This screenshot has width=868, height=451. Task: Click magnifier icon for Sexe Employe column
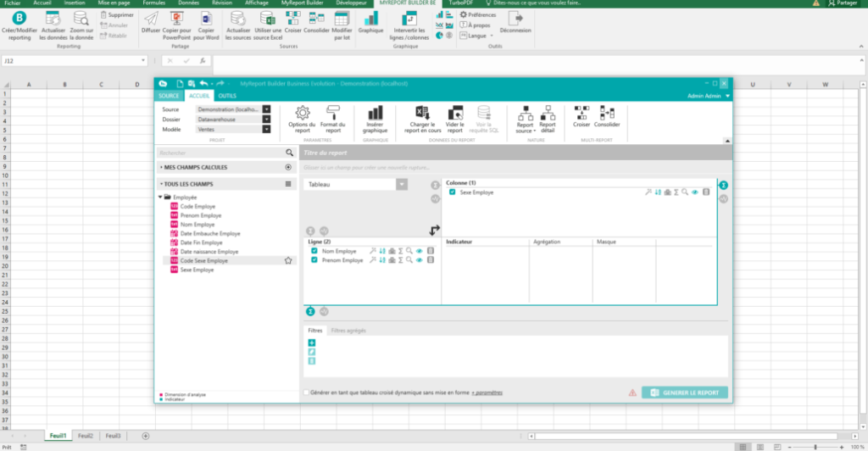tap(685, 192)
